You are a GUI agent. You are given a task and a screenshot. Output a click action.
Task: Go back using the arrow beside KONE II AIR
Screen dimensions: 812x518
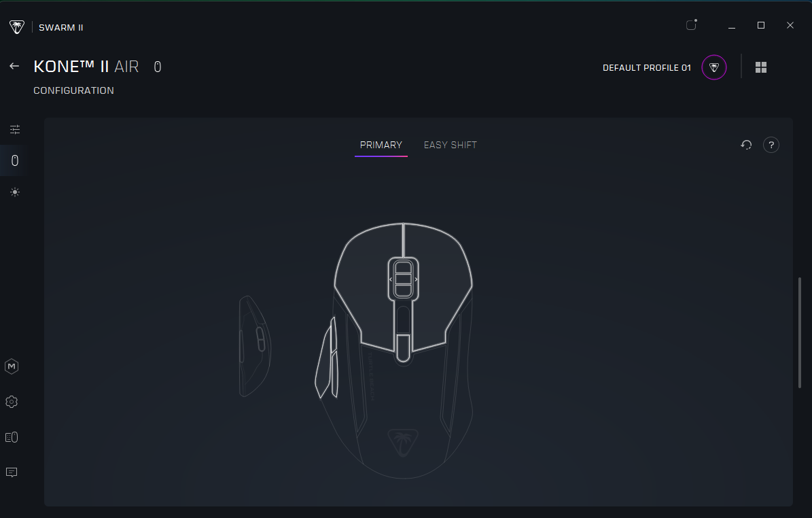14,67
